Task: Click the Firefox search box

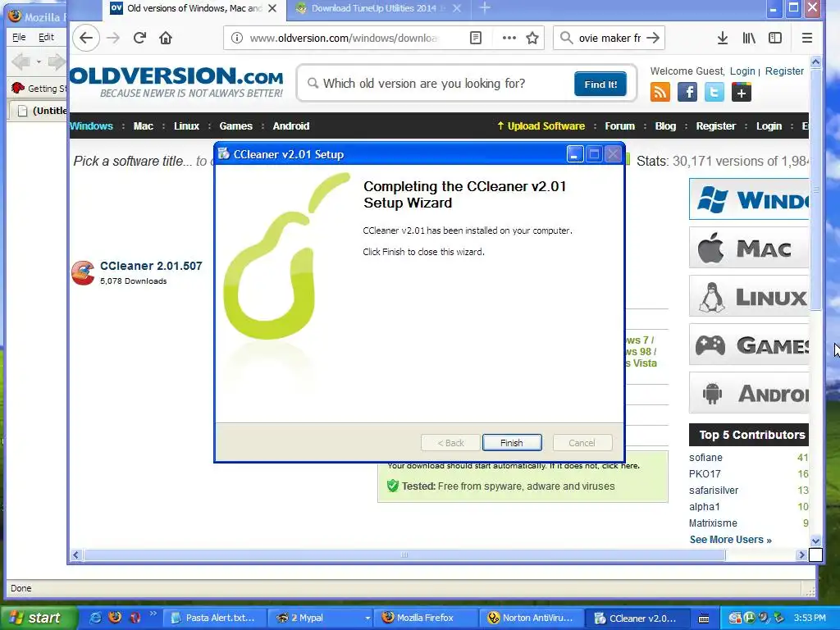Action: (609, 38)
